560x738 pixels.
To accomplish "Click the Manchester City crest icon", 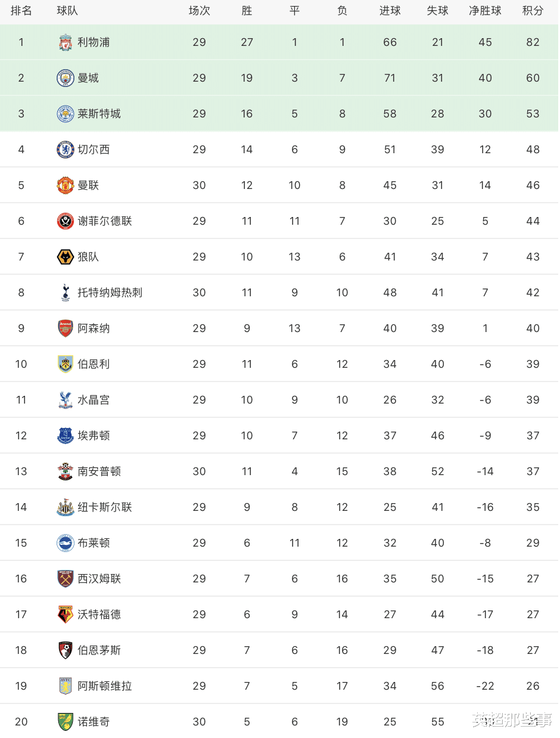I will click(x=65, y=78).
